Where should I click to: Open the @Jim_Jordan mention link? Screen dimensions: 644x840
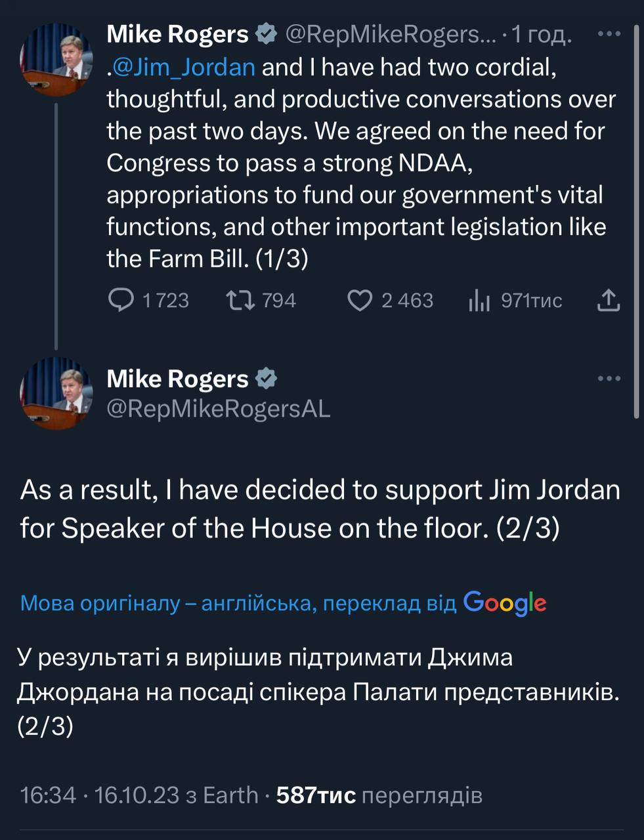(184, 67)
